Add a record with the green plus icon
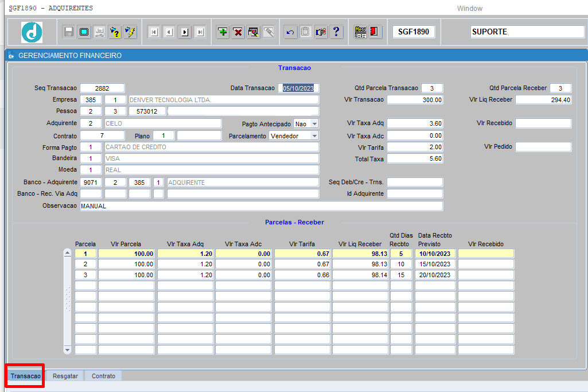Image resolution: width=588 pixels, height=392 pixels. (223, 32)
